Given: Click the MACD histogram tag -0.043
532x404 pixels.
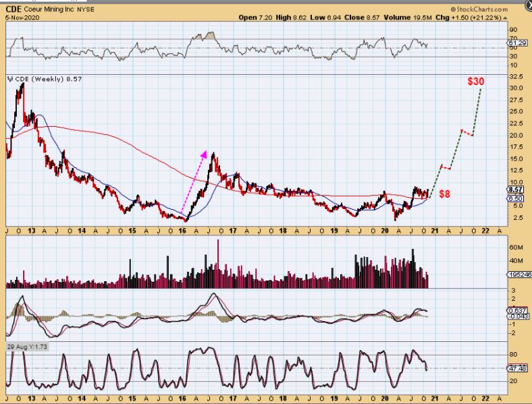Looking at the screenshot, I should coord(518,316).
